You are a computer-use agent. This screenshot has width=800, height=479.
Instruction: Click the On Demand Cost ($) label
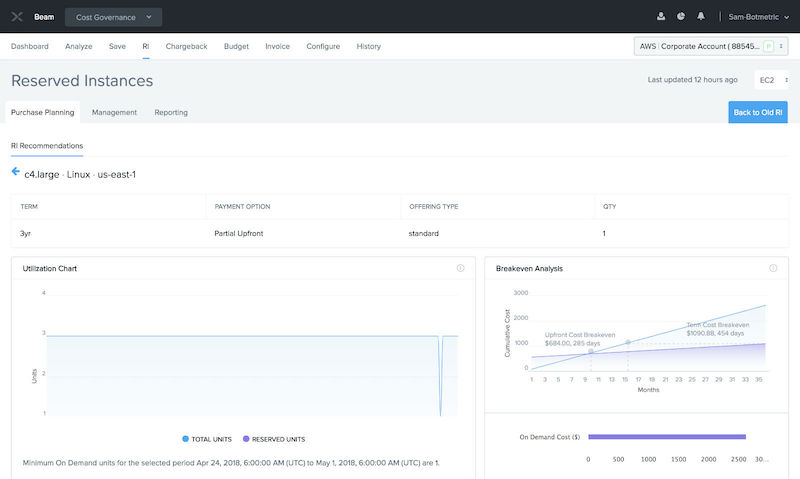coord(549,437)
